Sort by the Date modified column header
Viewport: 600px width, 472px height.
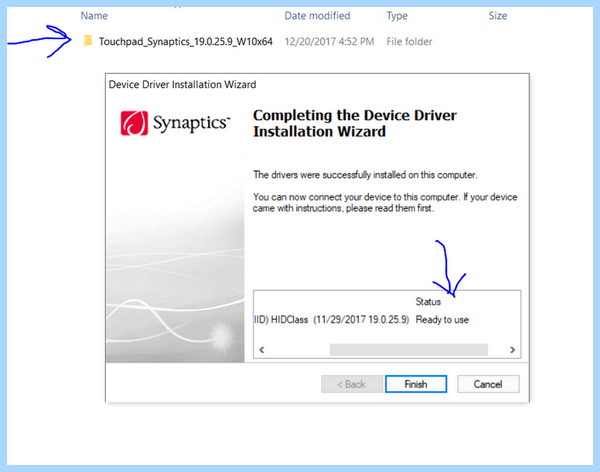click(x=317, y=16)
